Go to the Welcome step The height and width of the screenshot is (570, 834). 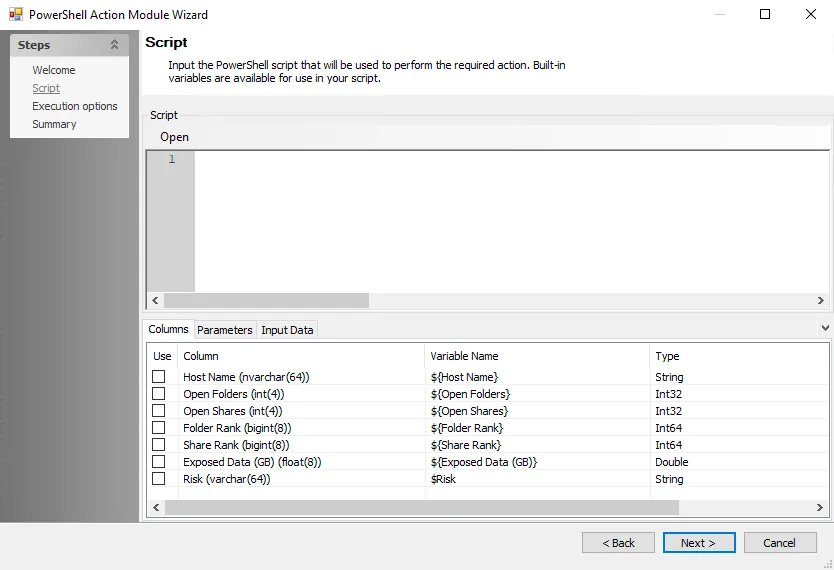pyautogui.click(x=54, y=70)
